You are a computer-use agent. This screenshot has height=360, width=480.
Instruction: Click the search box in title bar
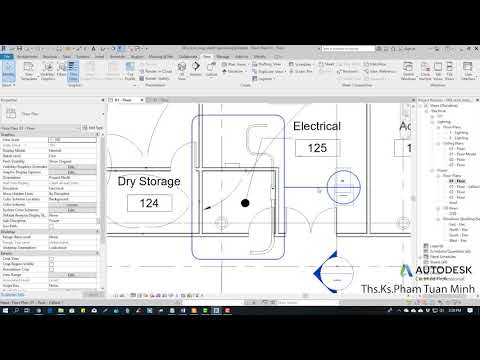click(348, 49)
